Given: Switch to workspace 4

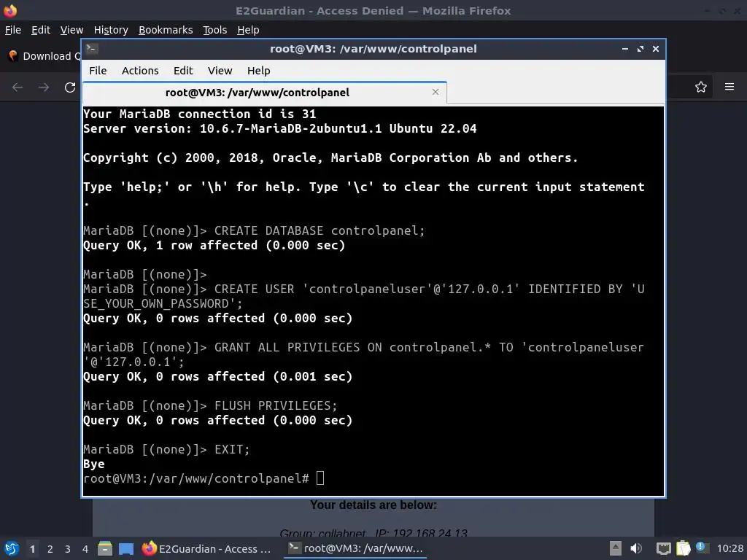Looking at the screenshot, I should 85,549.
